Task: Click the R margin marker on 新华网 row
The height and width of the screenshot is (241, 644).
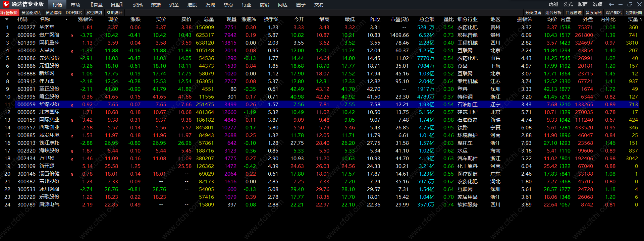Action: pyautogui.click(x=72, y=74)
